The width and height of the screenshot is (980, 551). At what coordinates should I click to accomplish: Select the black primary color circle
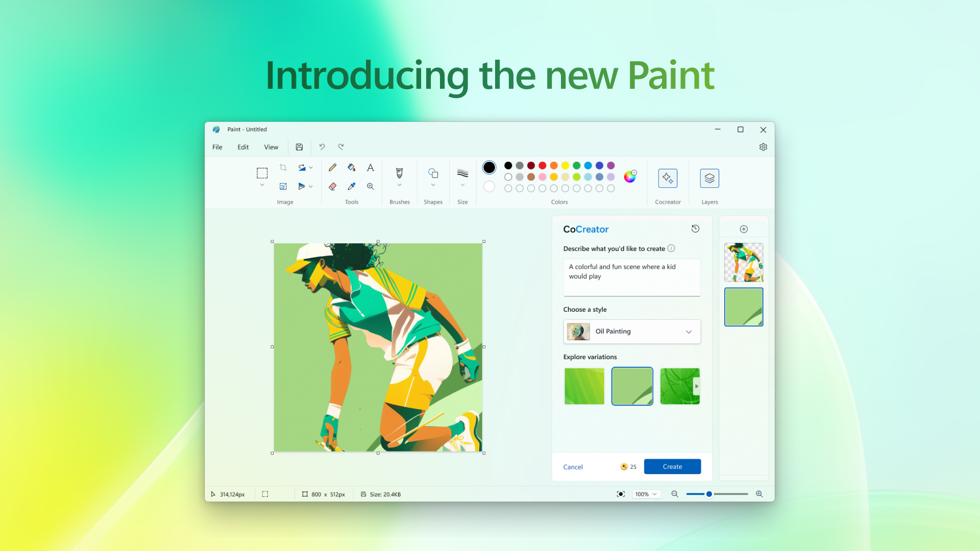(489, 167)
